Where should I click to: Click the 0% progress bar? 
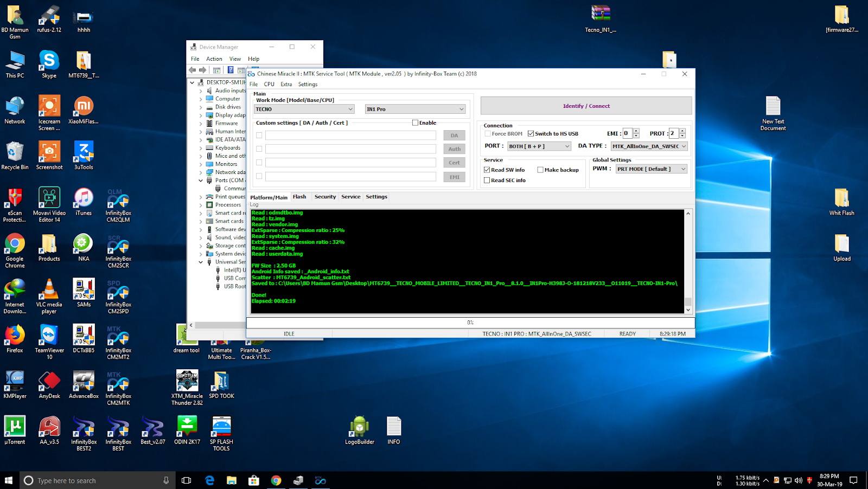[470, 323]
